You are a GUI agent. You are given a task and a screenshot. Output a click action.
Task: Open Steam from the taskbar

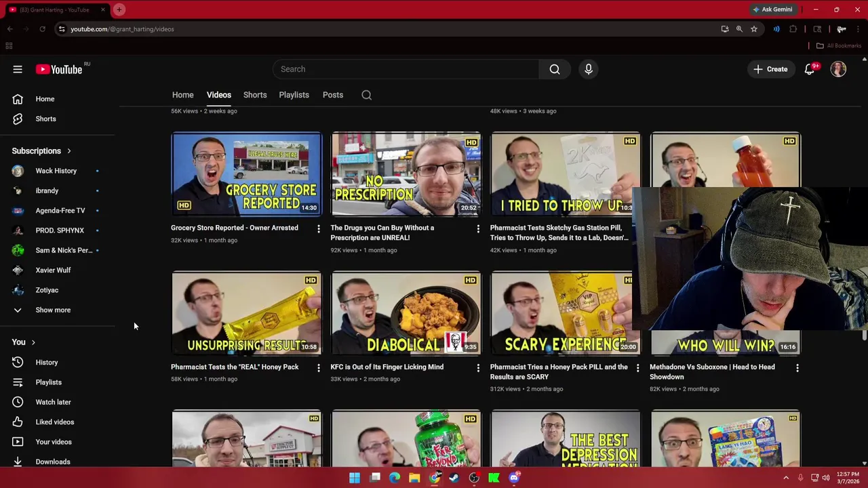(454, 478)
